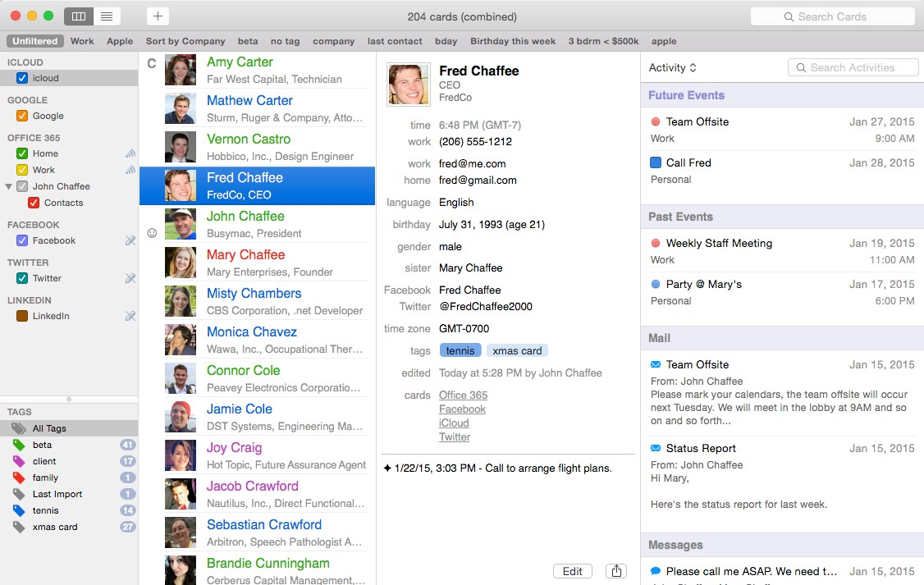This screenshot has height=585, width=924.
Task: Select the blue tennis tag icon
Action: click(19, 511)
